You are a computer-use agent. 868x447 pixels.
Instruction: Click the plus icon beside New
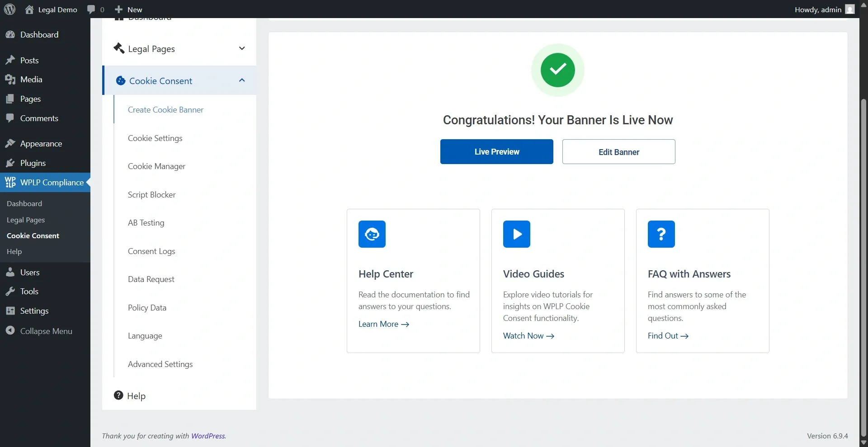coord(119,9)
